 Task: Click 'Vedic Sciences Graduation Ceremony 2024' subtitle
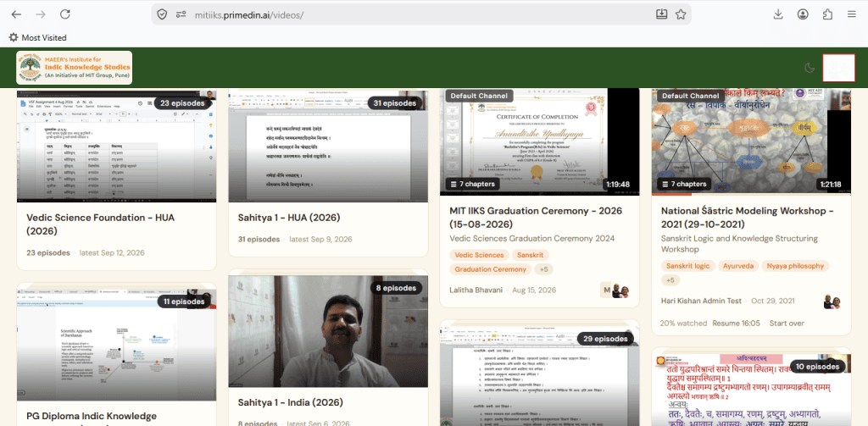tap(532, 239)
